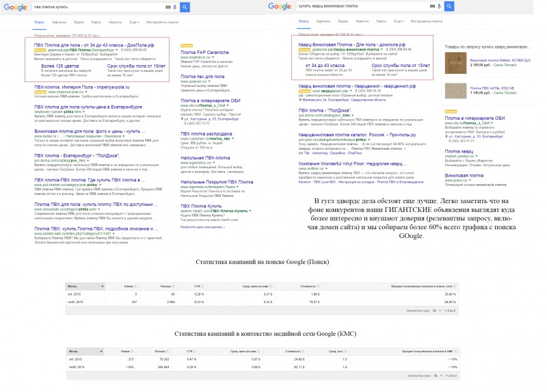Click help icon beside CTR in upper table

[202, 286]
